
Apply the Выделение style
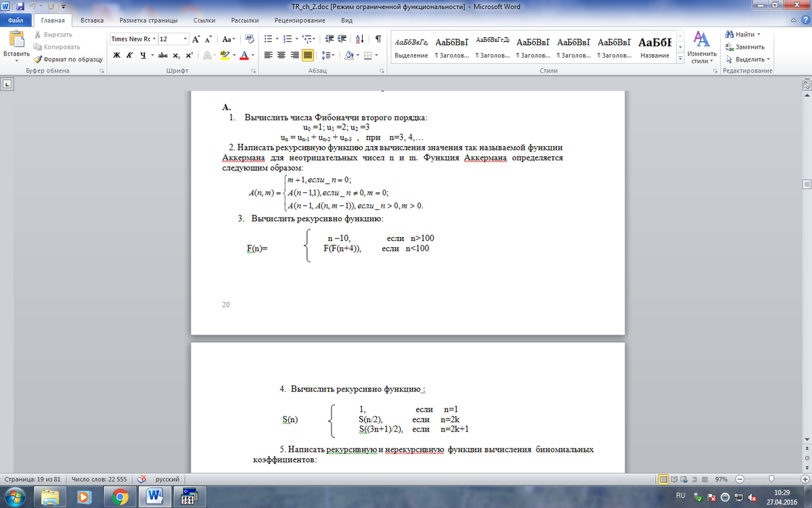411,47
